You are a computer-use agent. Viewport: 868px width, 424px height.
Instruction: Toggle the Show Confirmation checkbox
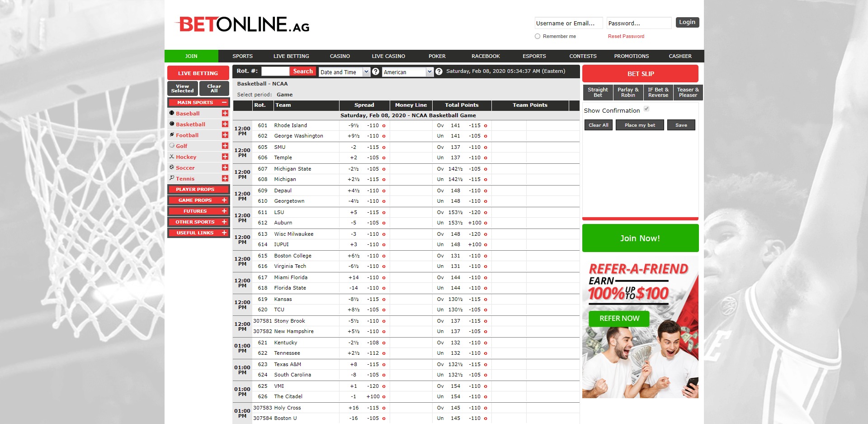pos(646,109)
